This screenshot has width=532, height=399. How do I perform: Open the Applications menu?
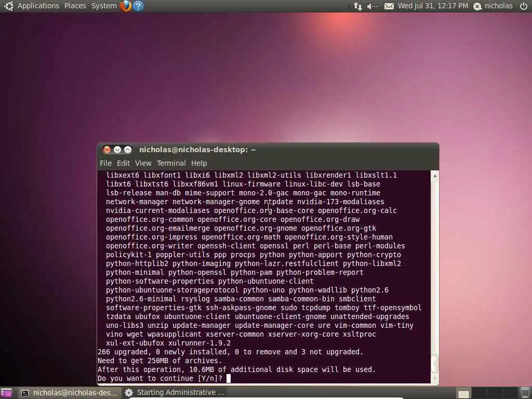click(x=38, y=6)
